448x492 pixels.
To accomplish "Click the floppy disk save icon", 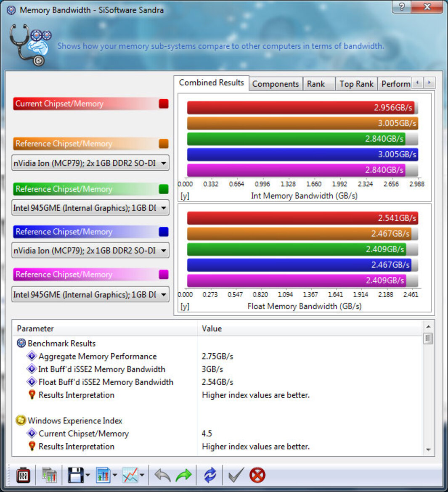I will pos(75,475).
